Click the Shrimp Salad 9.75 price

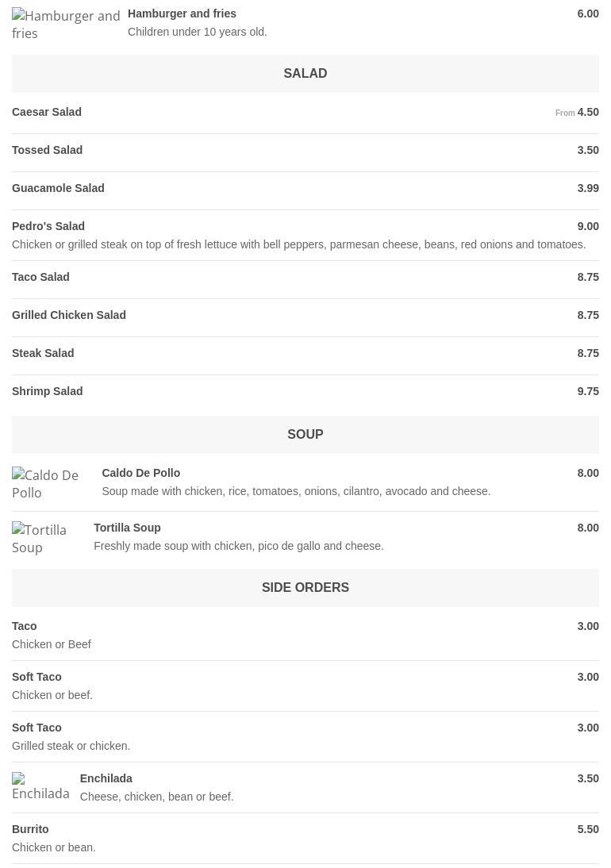tap(587, 392)
